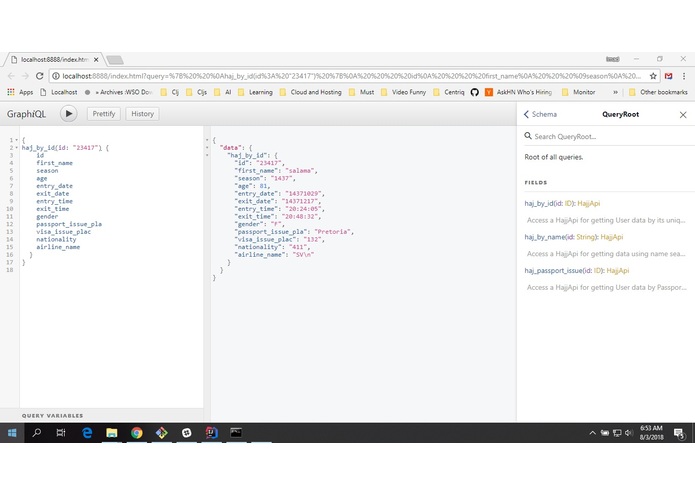This screenshot has height=494, width=695.
Task: Go back to Schema in docs panel
Action: [x=540, y=114]
